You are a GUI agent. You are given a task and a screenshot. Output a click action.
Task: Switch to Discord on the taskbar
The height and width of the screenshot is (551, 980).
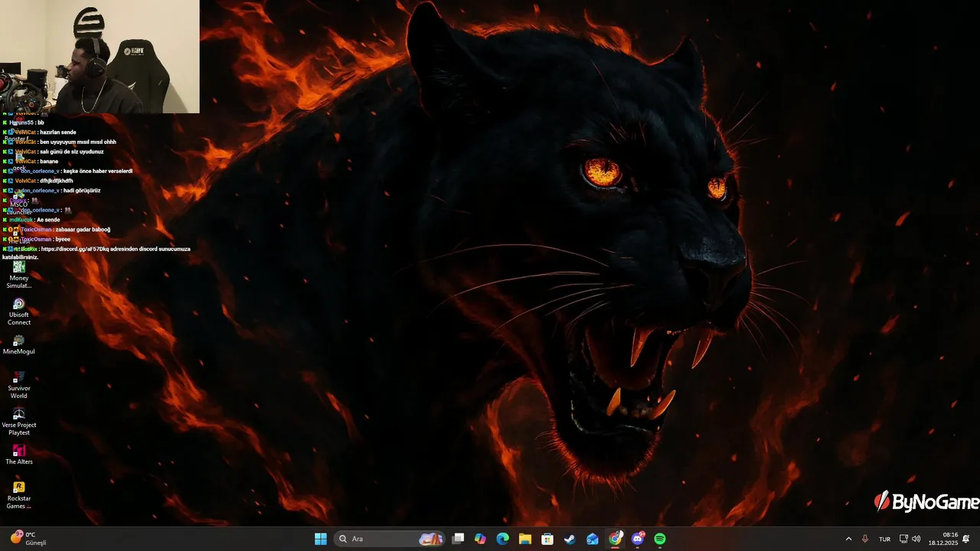[x=638, y=539]
